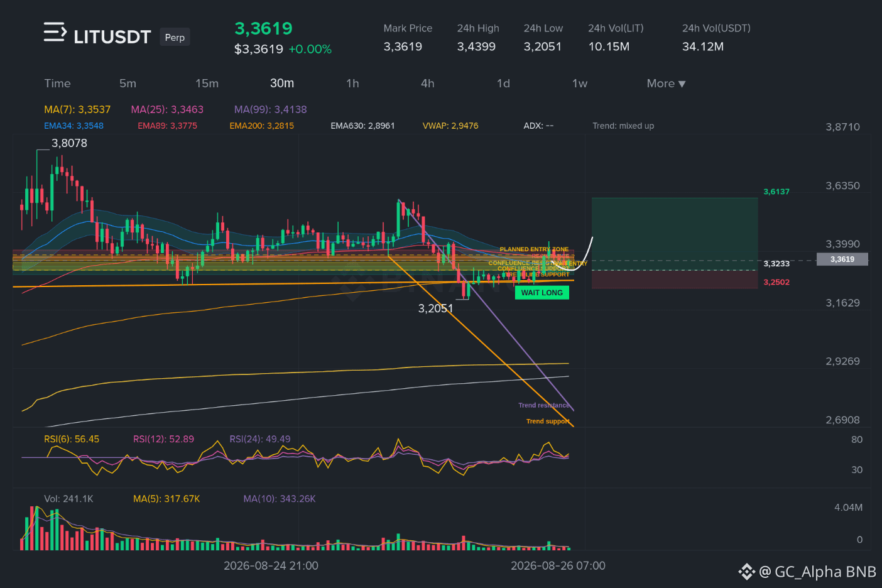
Task: Click the EMA200: 3,2815 indicator label
Action: [x=262, y=126]
